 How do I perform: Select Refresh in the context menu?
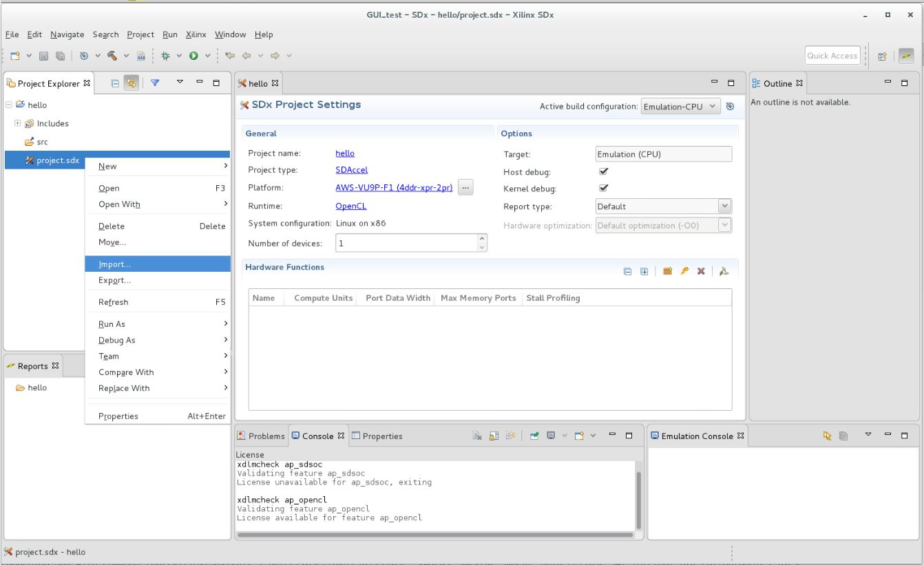(158, 302)
